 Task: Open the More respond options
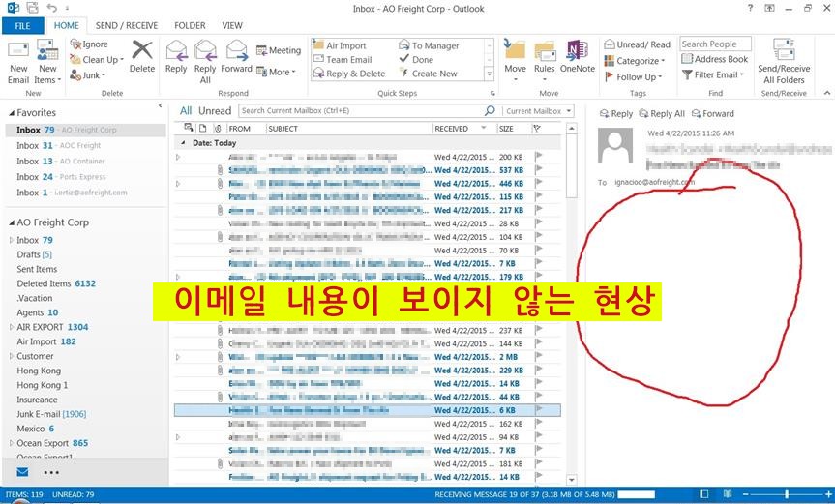pos(276,72)
